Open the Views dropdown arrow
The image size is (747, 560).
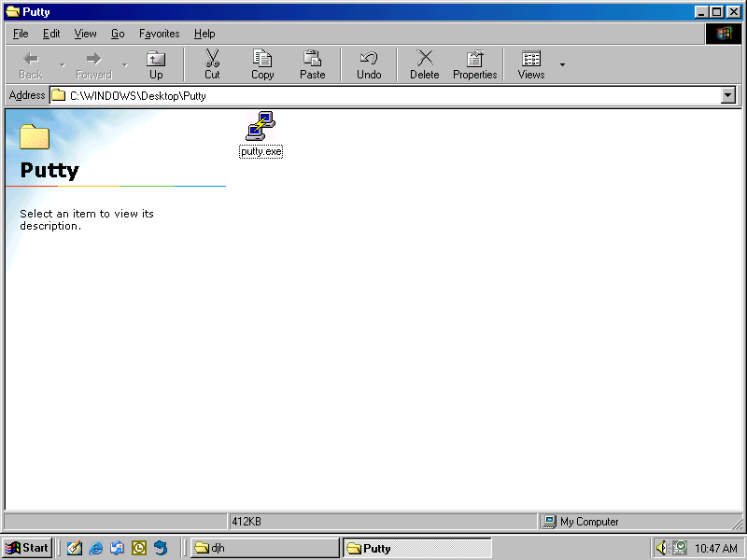(x=562, y=64)
